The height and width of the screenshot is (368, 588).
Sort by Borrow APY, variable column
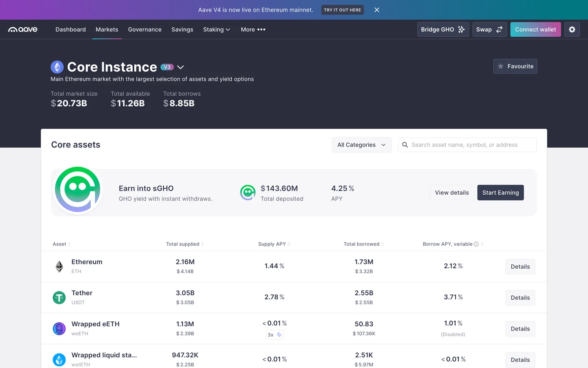click(453, 244)
